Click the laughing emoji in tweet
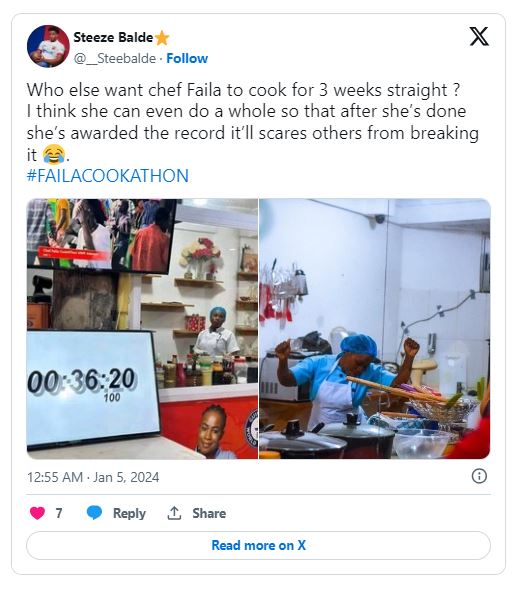 (x=54, y=154)
